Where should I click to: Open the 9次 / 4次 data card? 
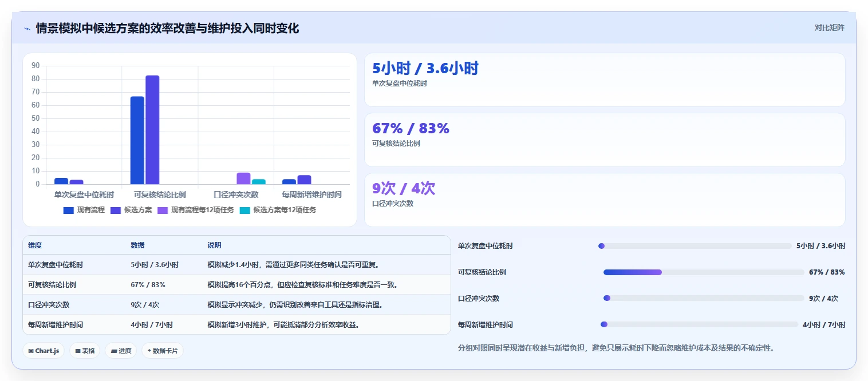(605, 200)
